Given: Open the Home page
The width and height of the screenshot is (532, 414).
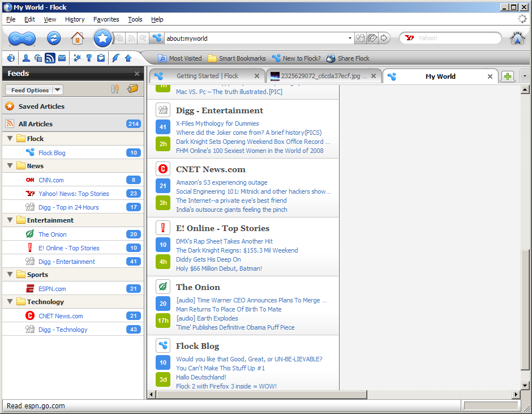Looking at the screenshot, I should [78, 38].
